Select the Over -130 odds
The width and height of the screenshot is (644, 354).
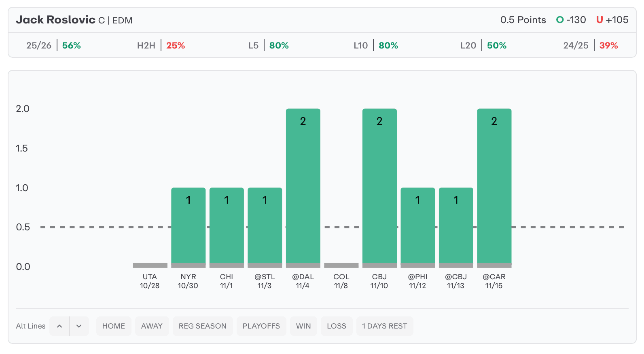coord(571,20)
